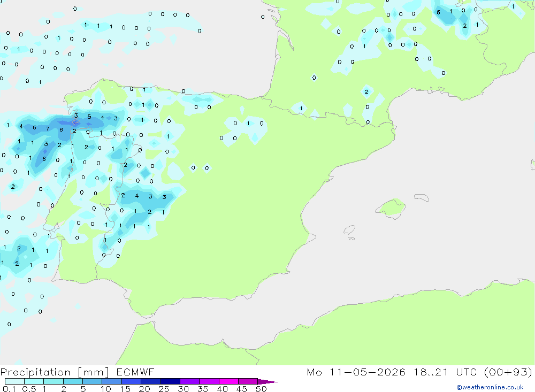Select the 25–30 mm navy legend swatch
Screen dimensions: 535x392
click(170, 381)
